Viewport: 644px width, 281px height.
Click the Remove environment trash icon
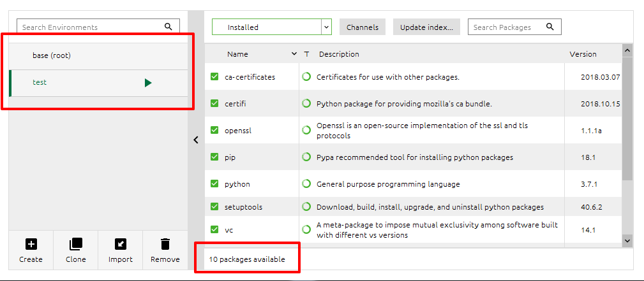coord(165,244)
